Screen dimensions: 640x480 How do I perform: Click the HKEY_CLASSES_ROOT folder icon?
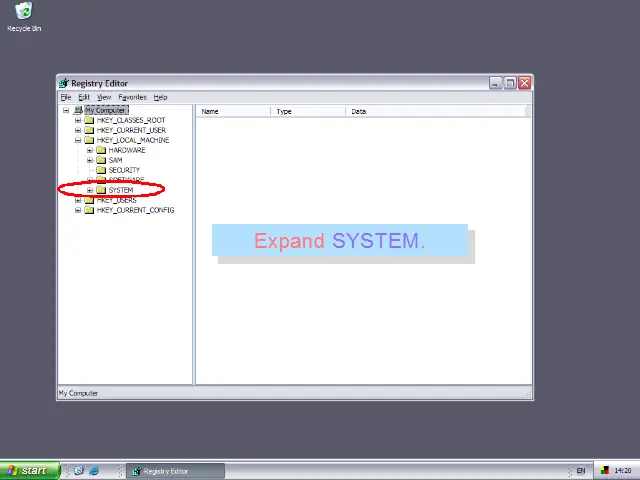coord(89,120)
